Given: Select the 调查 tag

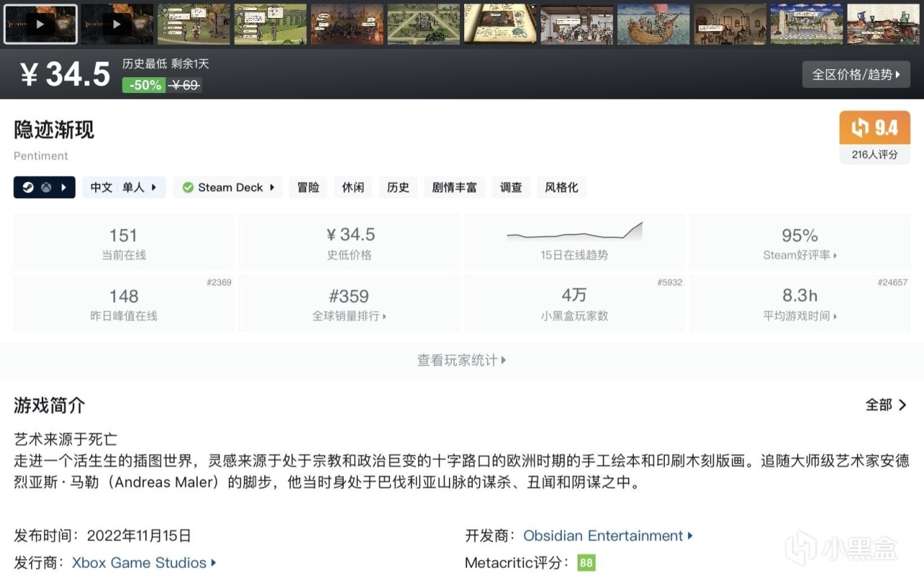Looking at the screenshot, I should point(511,188).
